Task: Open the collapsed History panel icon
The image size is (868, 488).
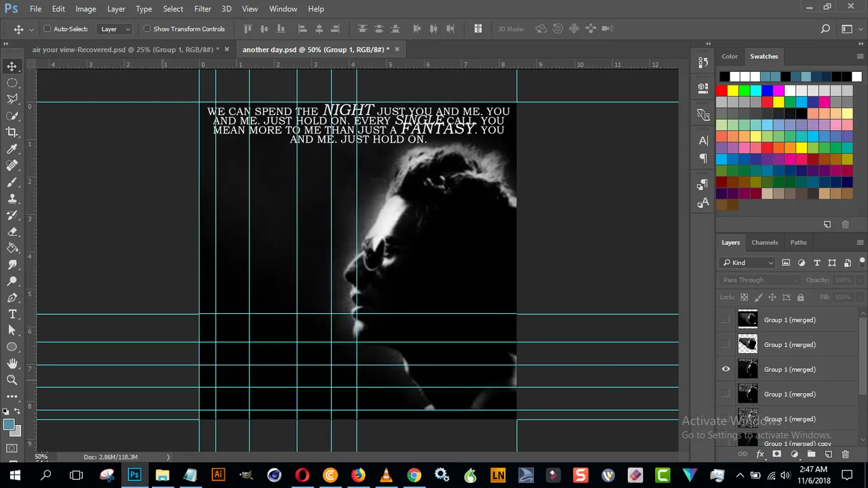Action: click(x=703, y=62)
